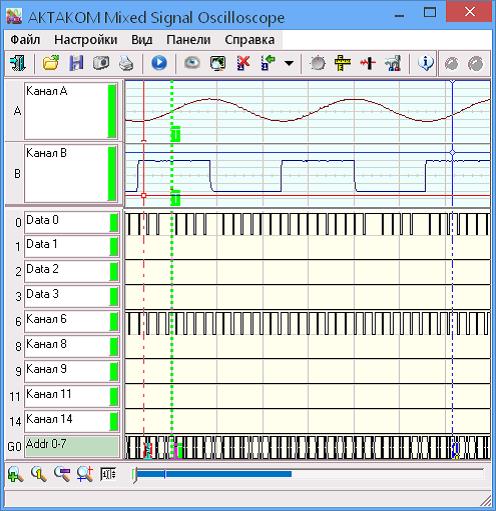496x511 pixels.
Task: Open the info icon in toolbar
Action: [x=426, y=63]
